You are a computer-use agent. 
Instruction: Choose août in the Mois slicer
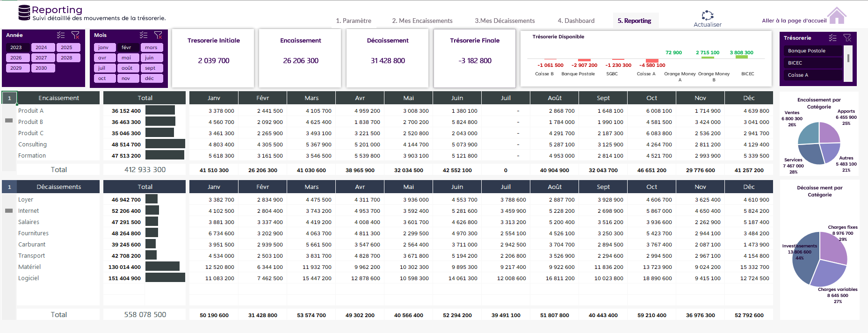click(128, 68)
